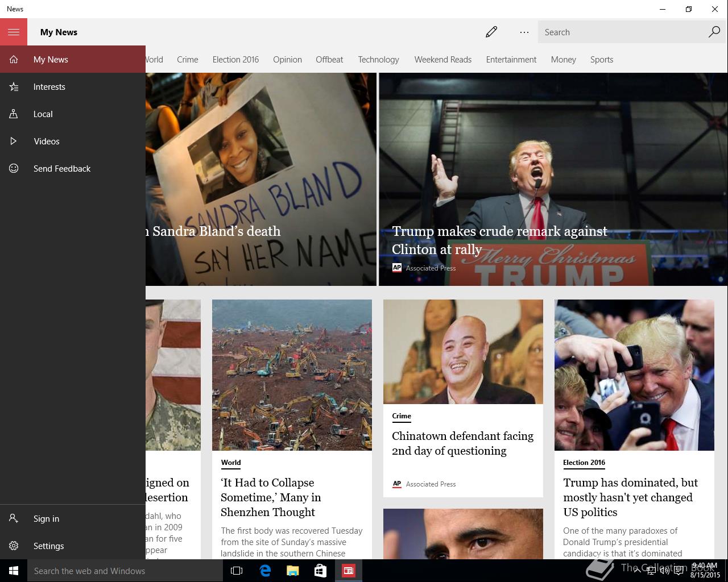
Task: Open the Weekend Reads tab
Action: pos(443,59)
